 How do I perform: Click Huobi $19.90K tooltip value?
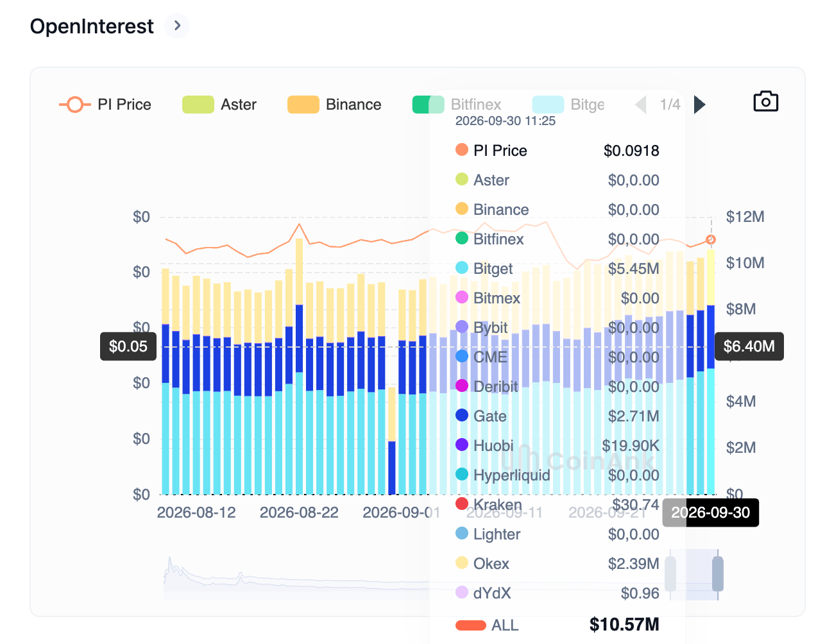pyautogui.click(x=630, y=446)
